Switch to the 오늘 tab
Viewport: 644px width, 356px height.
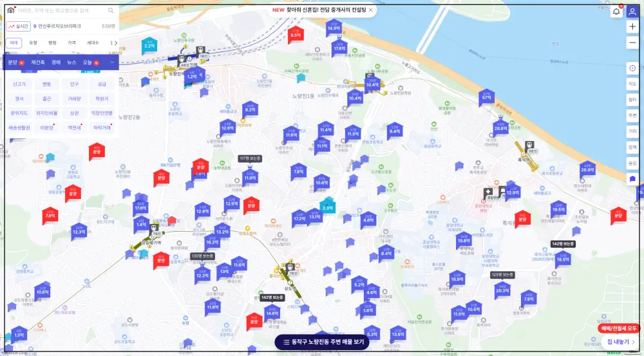88,62
